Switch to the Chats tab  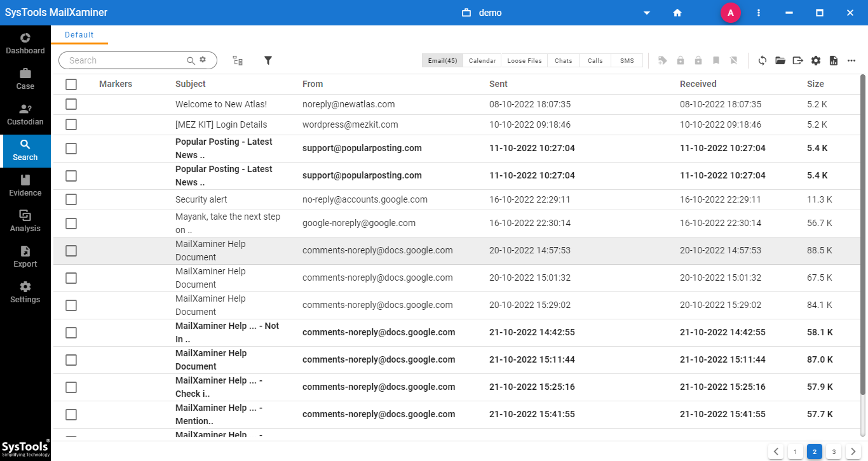pyautogui.click(x=564, y=60)
